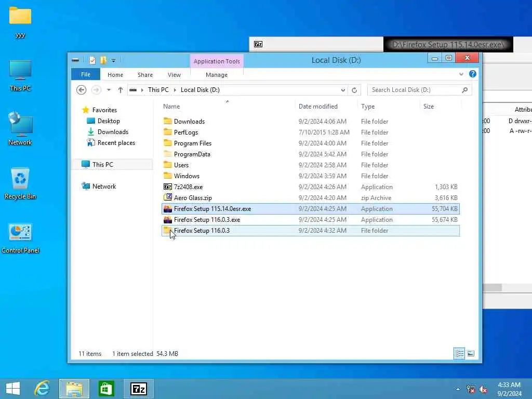Open Explorer Help question mark
The image size is (532, 399).
click(473, 74)
